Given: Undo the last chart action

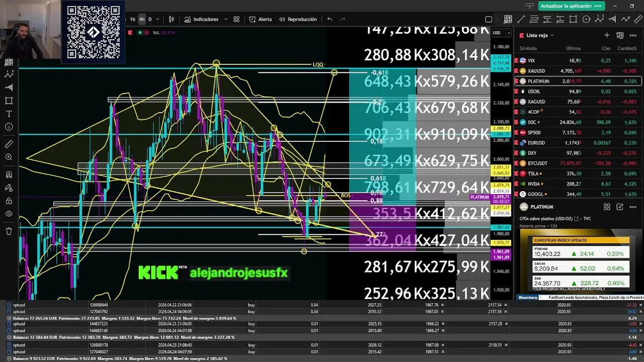Looking at the screenshot, I should coord(330,19).
